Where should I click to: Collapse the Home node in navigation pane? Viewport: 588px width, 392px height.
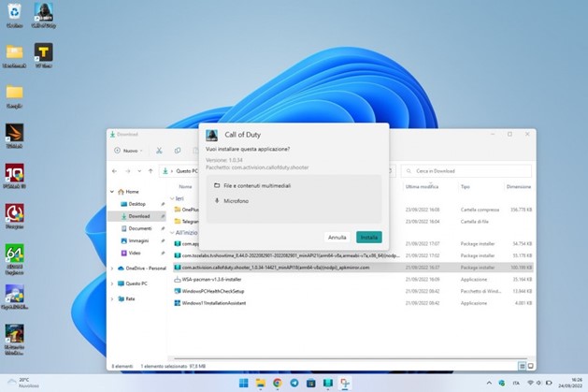pyautogui.click(x=112, y=192)
